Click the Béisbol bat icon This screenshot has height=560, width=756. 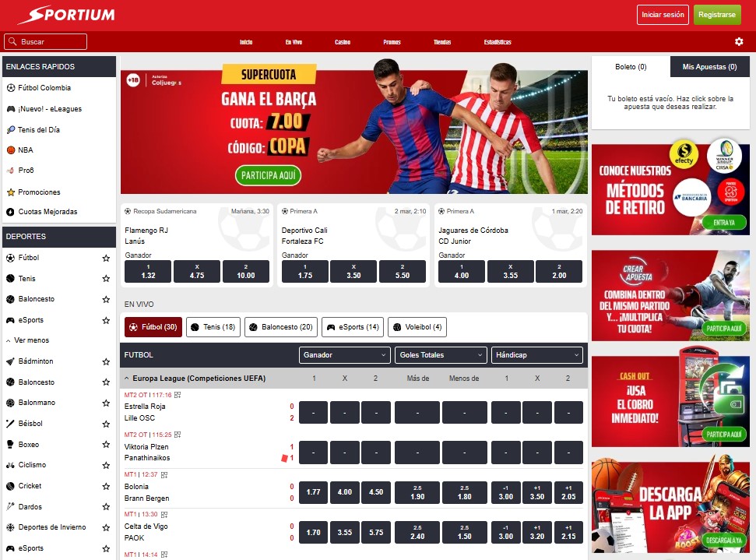[10, 424]
